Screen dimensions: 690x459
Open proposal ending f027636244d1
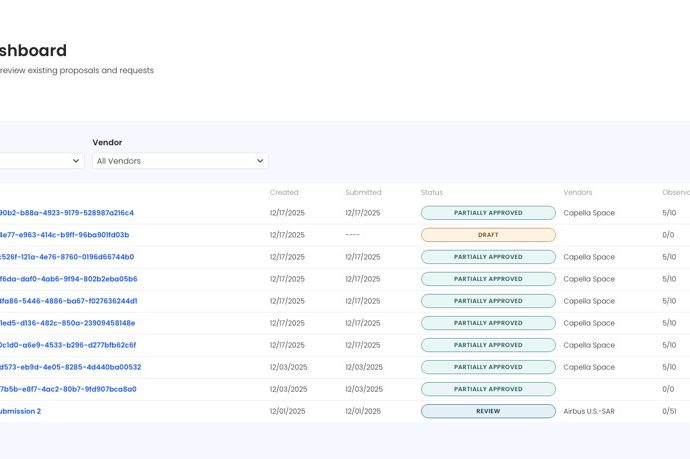68,301
